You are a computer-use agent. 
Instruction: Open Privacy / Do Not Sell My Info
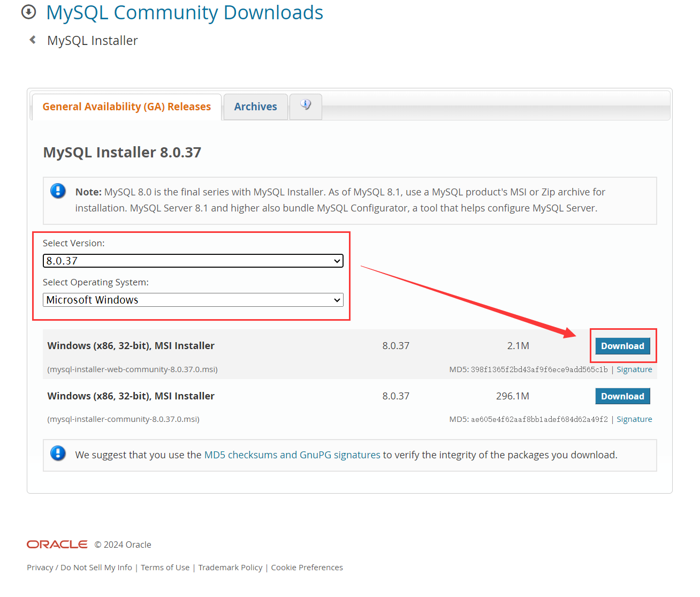click(79, 568)
